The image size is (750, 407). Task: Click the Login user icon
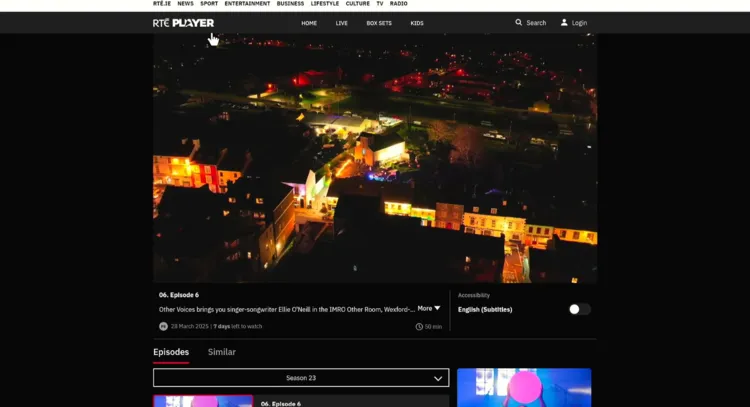564,22
